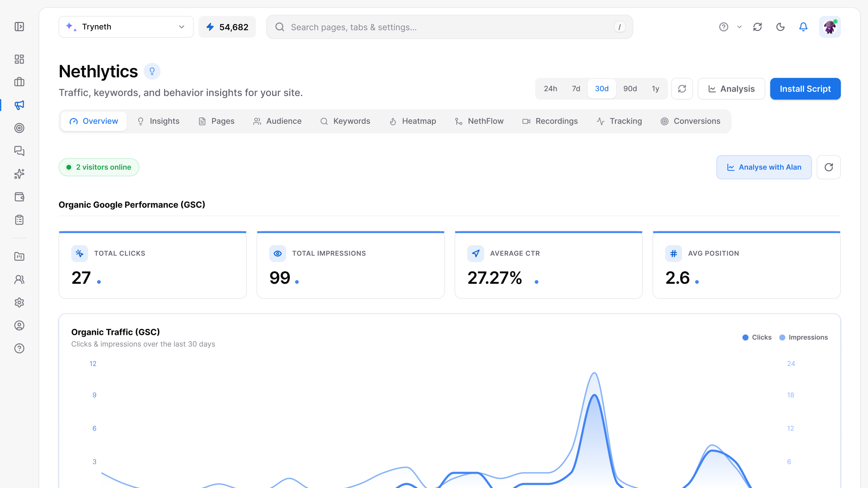868x488 pixels.
Task: Toggle dark mode with the moon icon
Action: [x=781, y=27]
